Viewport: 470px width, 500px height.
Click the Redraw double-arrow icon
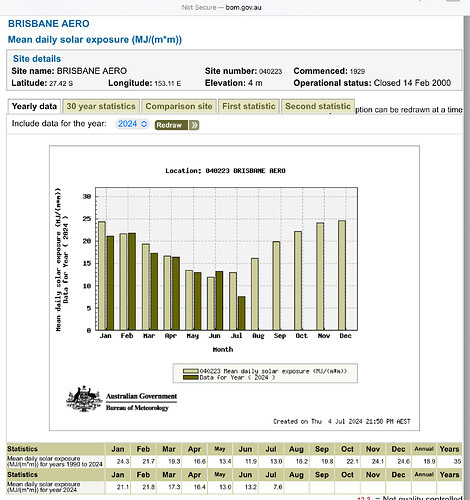tap(194, 125)
